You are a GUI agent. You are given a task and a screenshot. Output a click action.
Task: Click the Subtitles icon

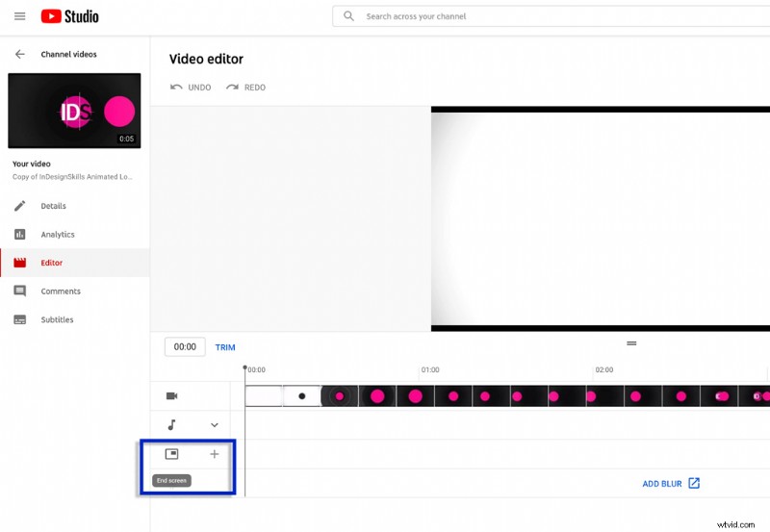[x=19, y=319]
